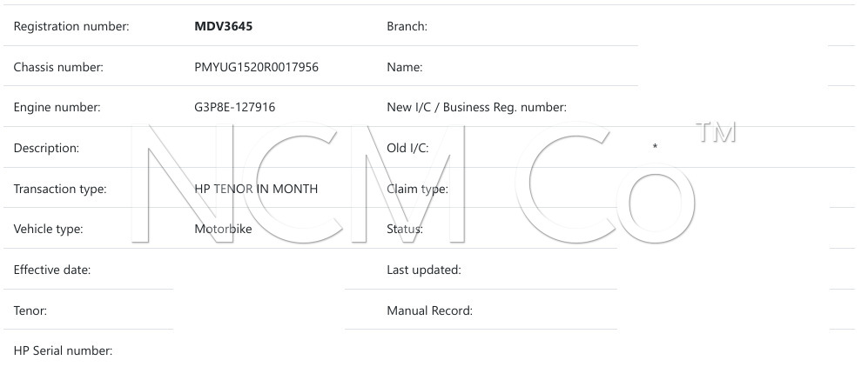Click the Registration number label
This screenshot has width=868, height=367.
(x=71, y=27)
